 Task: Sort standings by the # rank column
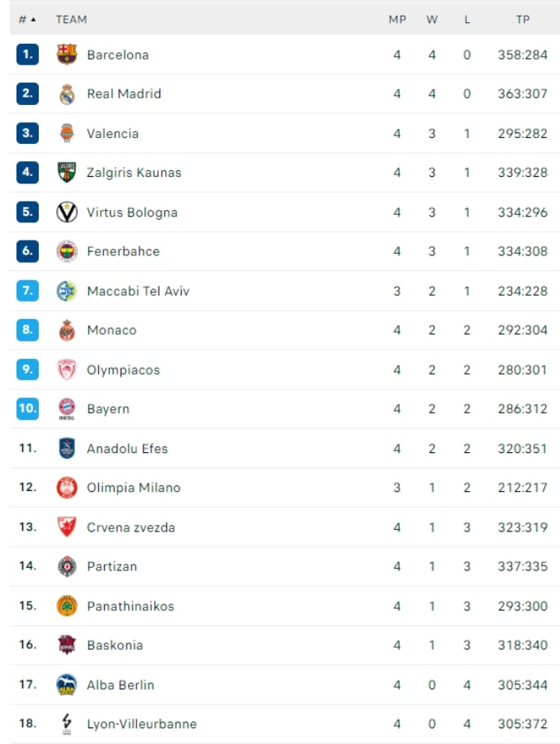[27, 20]
